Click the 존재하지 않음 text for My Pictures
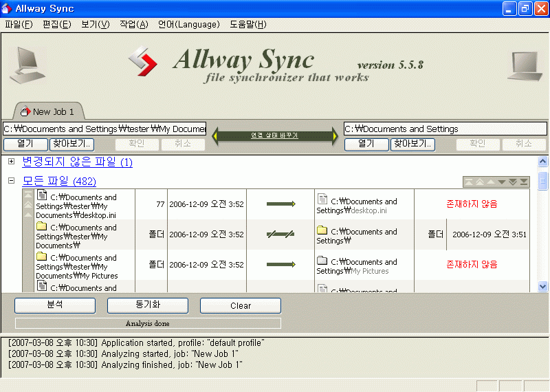 point(472,264)
